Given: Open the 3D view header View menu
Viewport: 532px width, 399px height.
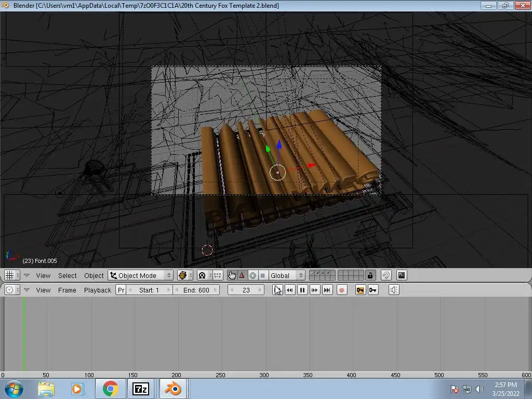Looking at the screenshot, I should click(x=44, y=275).
